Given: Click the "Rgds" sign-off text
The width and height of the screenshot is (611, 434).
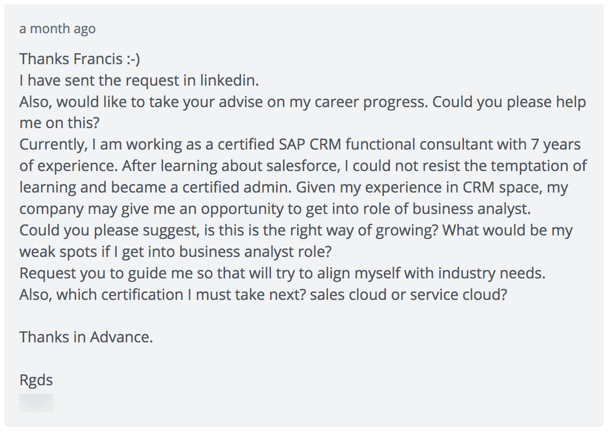Looking at the screenshot, I should click(36, 380).
